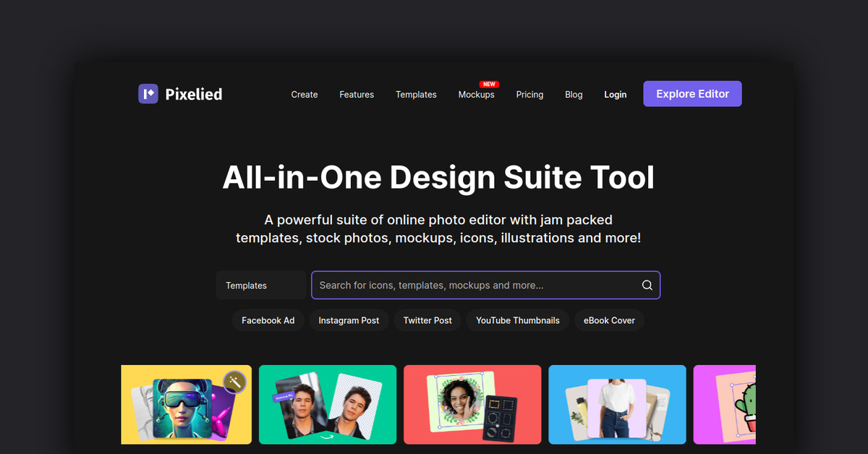Open the Templates category selector beside the search bar
The width and height of the screenshot is (868, 454).
point(260,285)
